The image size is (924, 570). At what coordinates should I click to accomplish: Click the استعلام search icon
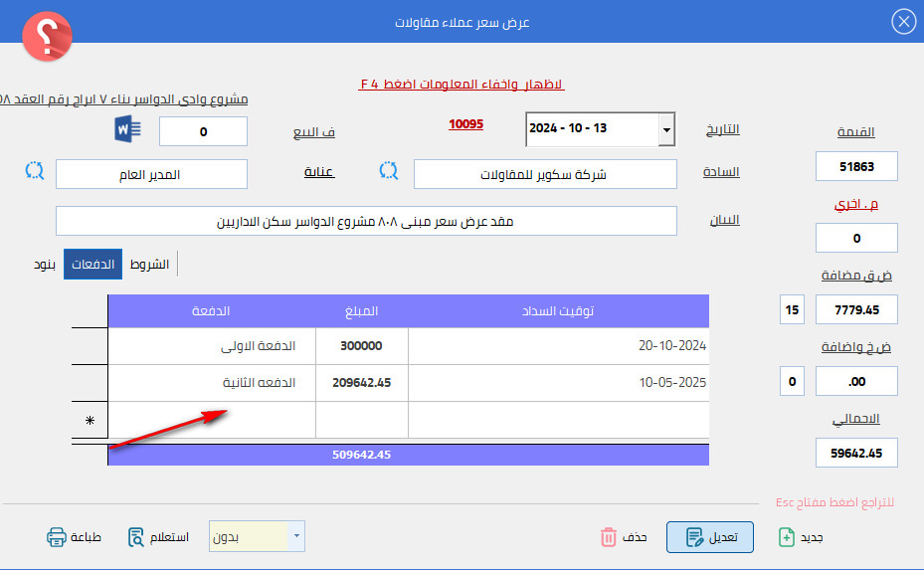click(137, 537)
